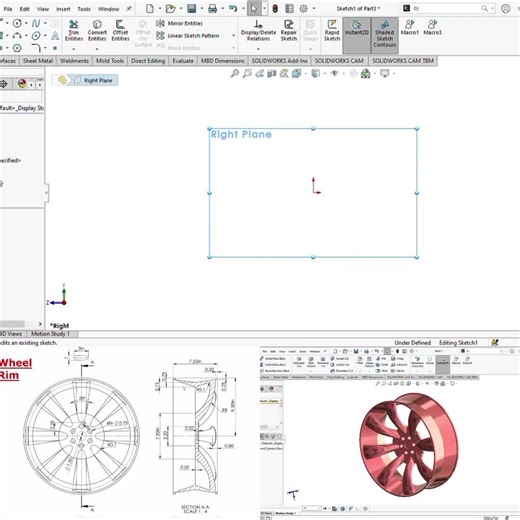Toggle Shaded Sketch Contours
The width and height of the screenshot is (520, 520).
385,35
